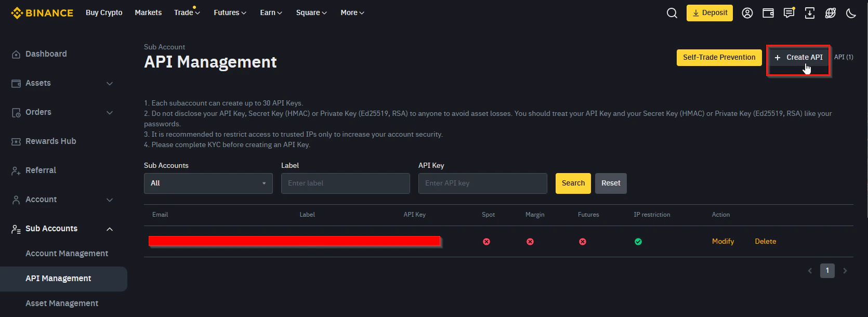
Task: Expand the Account sidebar section
Action: (110, 200)
